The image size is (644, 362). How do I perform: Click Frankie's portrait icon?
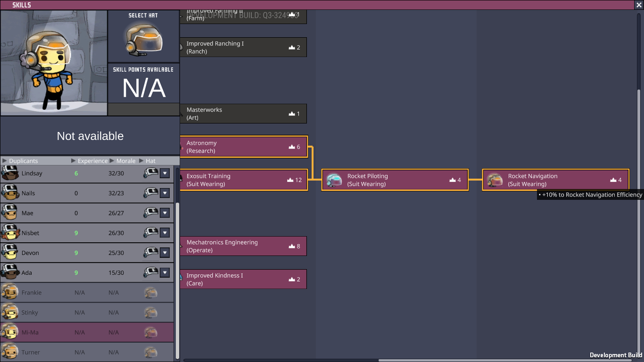coord(9,293)
